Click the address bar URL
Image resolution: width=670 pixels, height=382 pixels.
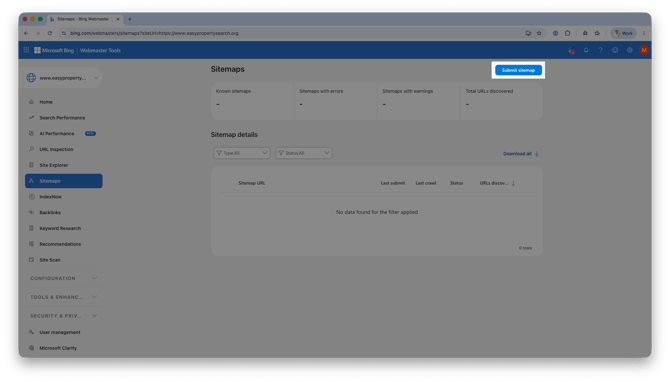coord(154,33)
